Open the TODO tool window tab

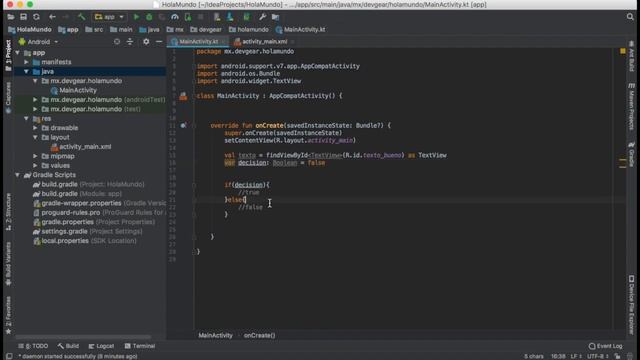pos(33,346)
